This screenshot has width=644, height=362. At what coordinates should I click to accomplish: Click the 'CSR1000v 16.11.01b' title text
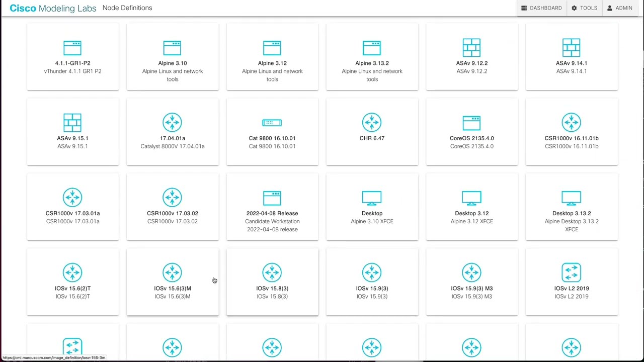click(x=572, y=138)
